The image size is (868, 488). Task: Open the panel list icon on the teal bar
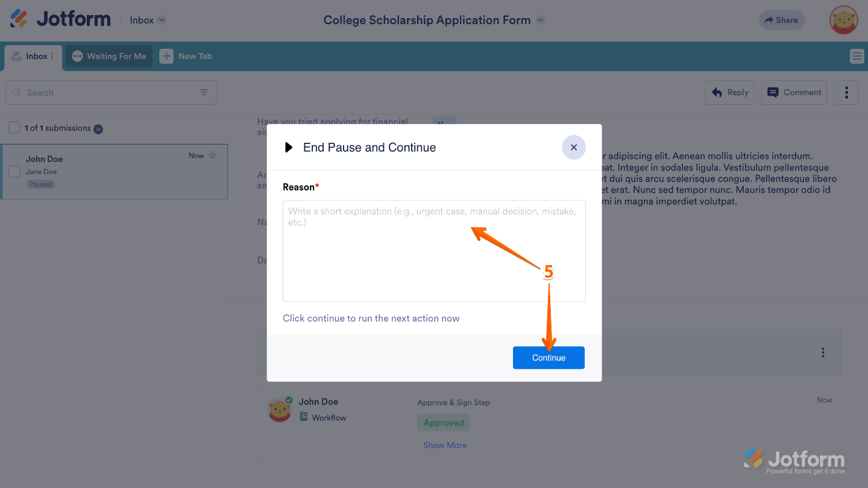pos(857,56)
